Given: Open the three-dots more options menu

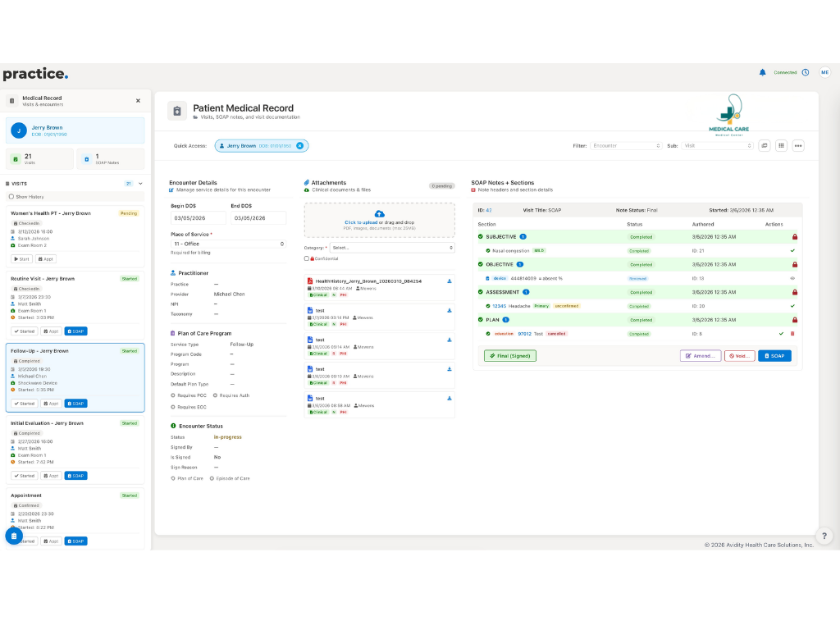Looking at the screenshot, I should pyautogui.click(x=798, y=146).
